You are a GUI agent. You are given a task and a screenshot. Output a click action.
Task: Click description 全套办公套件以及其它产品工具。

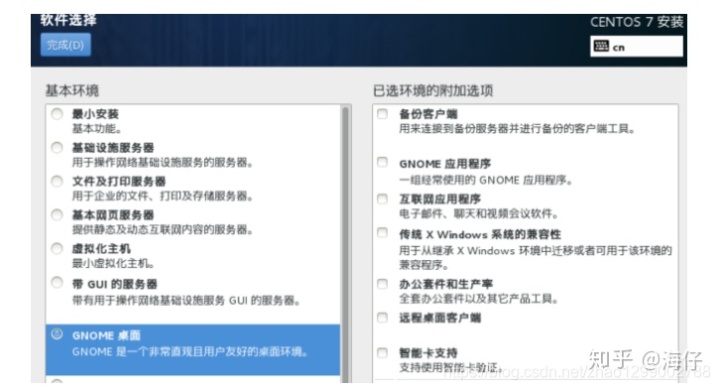(x=479, y=299)
